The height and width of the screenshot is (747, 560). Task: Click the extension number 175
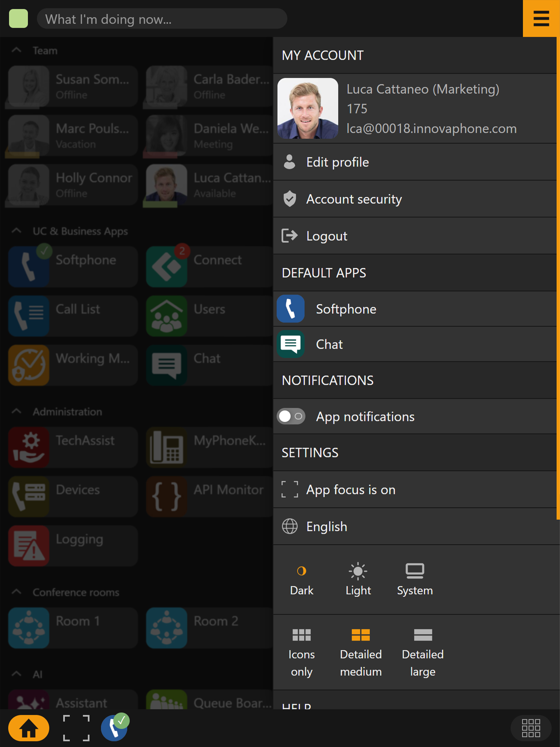(x=357, y=109)
